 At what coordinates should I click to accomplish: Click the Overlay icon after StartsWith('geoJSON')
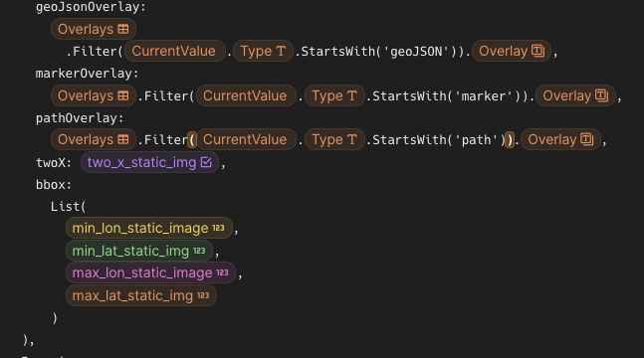537,51
